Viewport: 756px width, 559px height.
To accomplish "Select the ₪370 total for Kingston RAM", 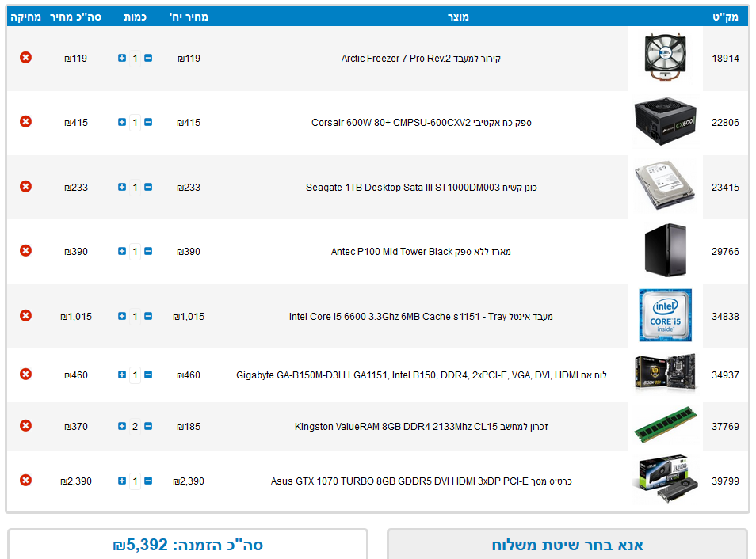I will [76, 427].
